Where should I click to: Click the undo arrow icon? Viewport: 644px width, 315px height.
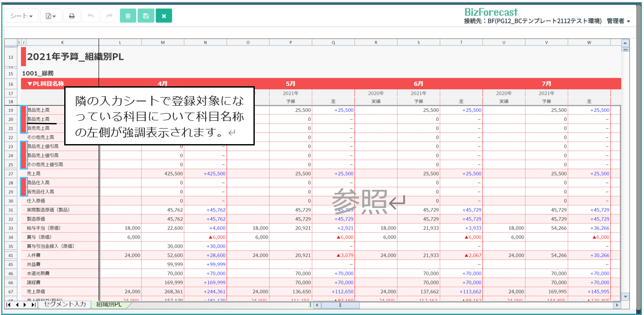pos(91,16)
